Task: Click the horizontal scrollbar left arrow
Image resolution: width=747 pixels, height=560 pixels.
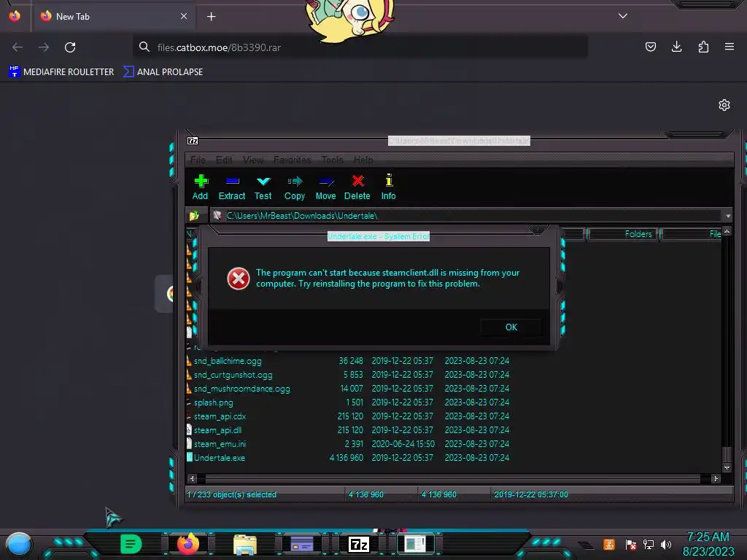Action: coord(192,478)
